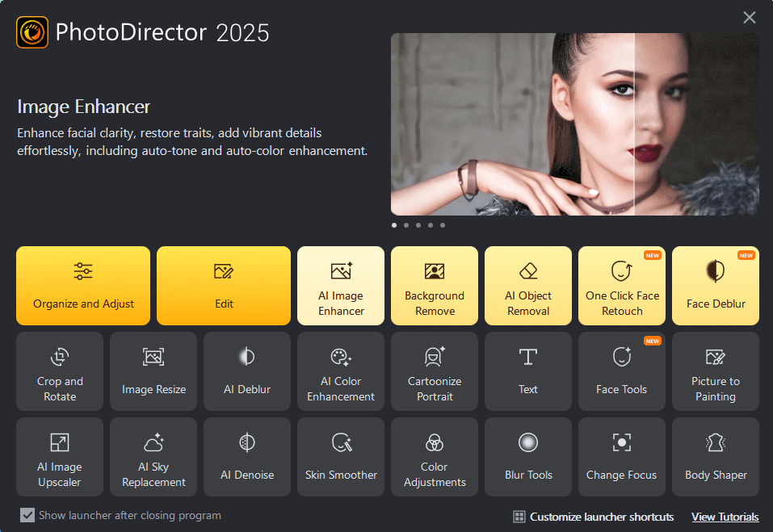Viewport: 773px width, 532px height.
Task: Launch Cartoonize Portrait
Action: click(x=434, y=371)
